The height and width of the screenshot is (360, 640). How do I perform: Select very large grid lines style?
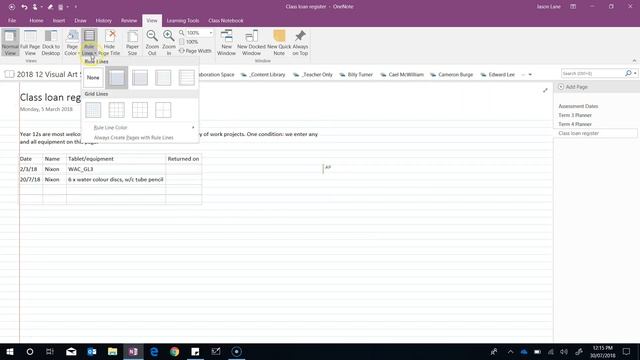[163, 110]
